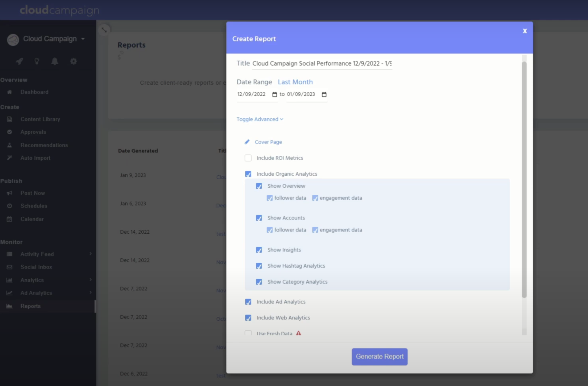The image size is (588, 386).
Task: Click the Recommendations flask icon
Action: (x=10, y=145)
